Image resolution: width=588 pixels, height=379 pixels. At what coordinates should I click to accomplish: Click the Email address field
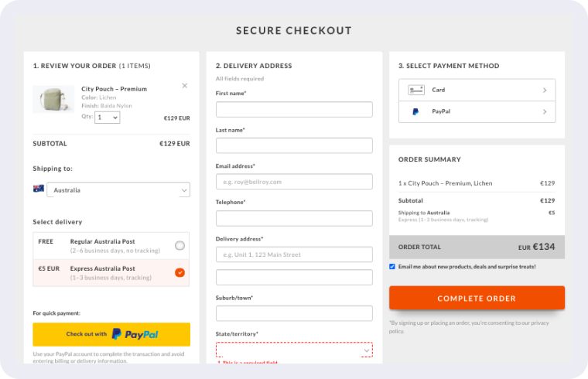pos(294,182)
